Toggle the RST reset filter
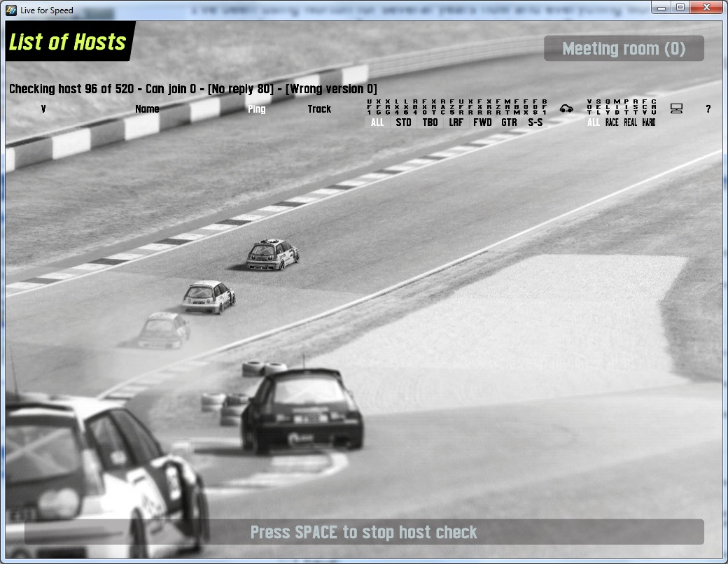The height and width of the screenshot is (564, 728). coord(635,107)
